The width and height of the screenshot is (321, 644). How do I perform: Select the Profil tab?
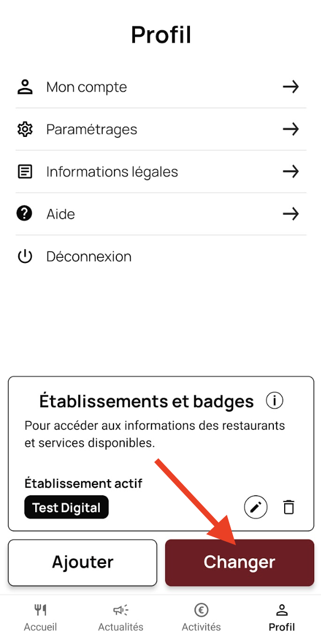pyautogui.click(x=282, y=618)
